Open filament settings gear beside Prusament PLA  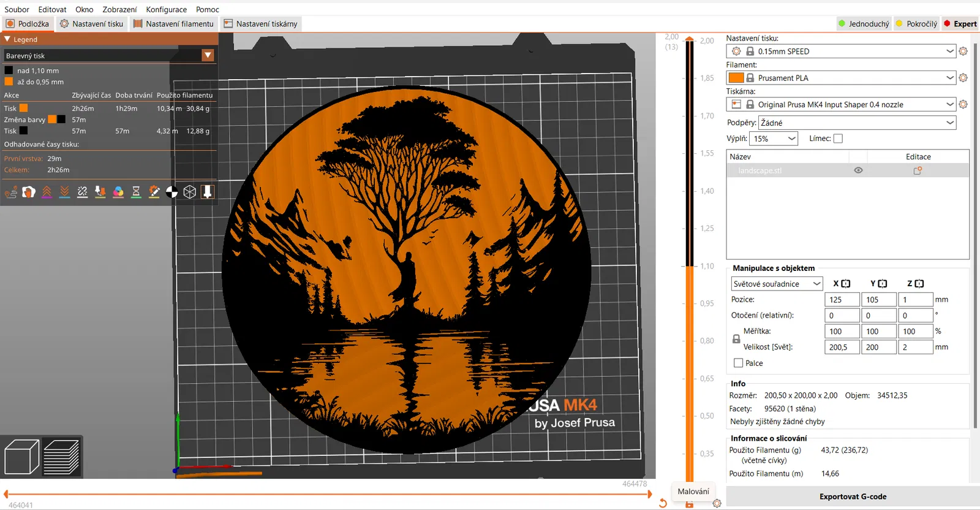pyautogui.click(x=963, y=78)
